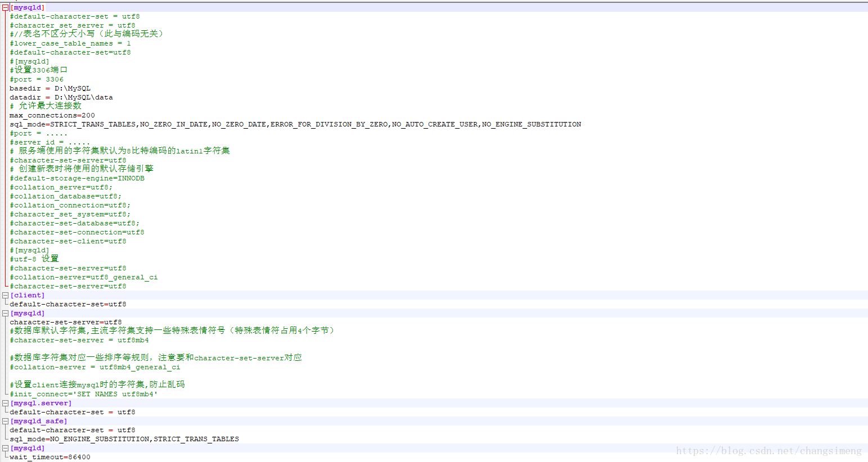Click the '[mysqld_safe]' section header text
Viewport: 868px width, 462px height.
tap(39, 421)
